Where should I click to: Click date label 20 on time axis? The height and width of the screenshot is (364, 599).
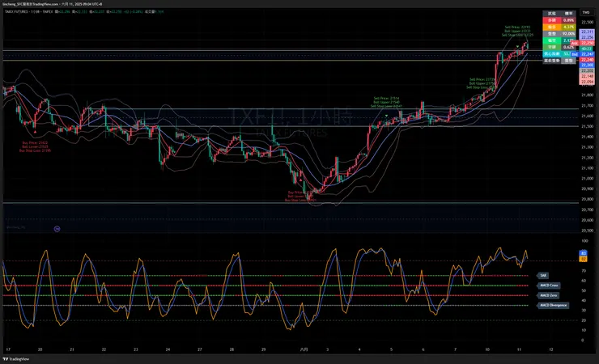click(40, 349)
